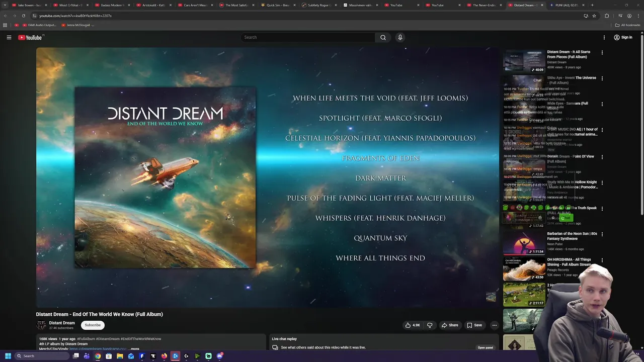Switch to PLINI (AU) browser tab
Image resolution: width=644 pixels, height=362 pixels.
[x=567, y=5]
